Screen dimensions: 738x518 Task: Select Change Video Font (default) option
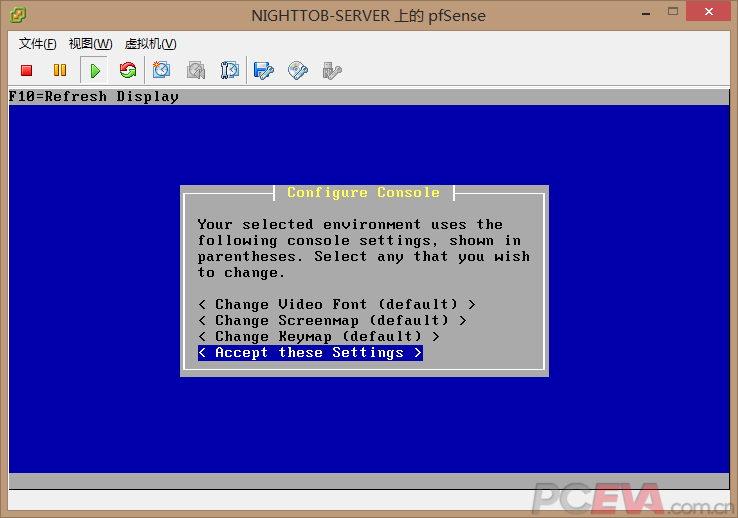[x=336, y=304]
